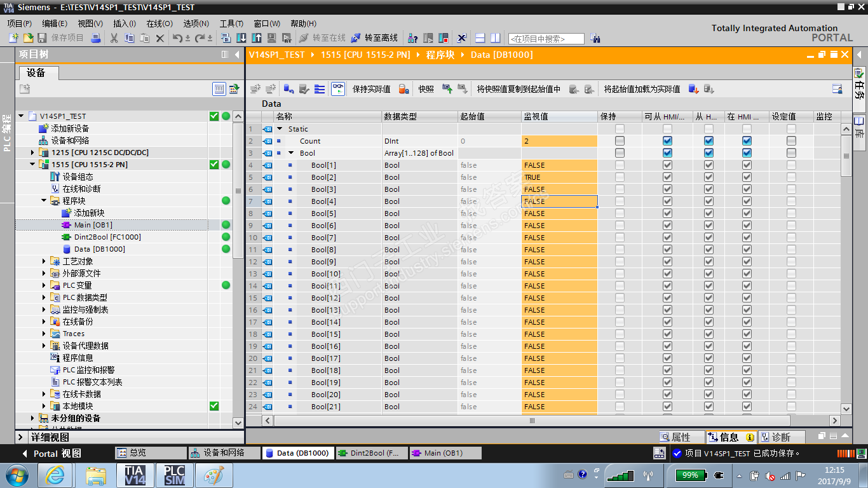This screenshot has width=868, height=488.
Task: Toggle setpoint checkbox for Count row
Action: [x=791, y=141]
